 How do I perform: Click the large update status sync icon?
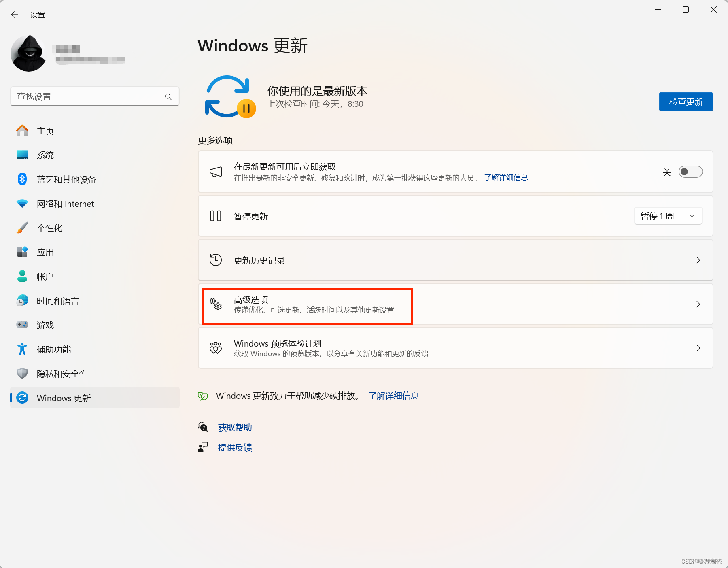pyautogui.click(x=230, y=97)
